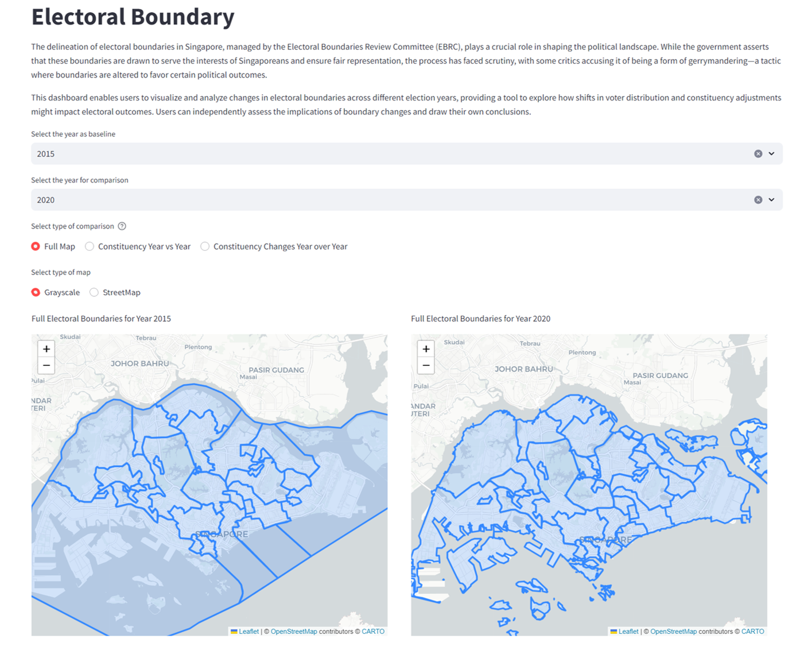
Task: Open the CARTO link on 2015 map
Action: coord(373,631)
